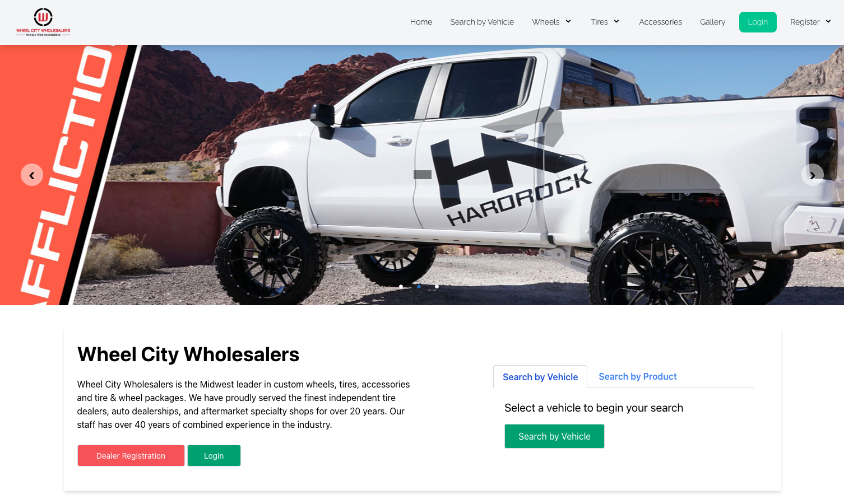
Task: Select the third carousel indicator dot
Action: click(437, 286)
